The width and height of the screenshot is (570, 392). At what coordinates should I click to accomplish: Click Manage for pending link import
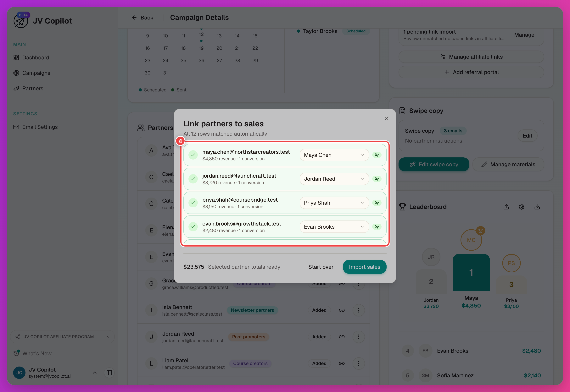click(x=524, y=35)
